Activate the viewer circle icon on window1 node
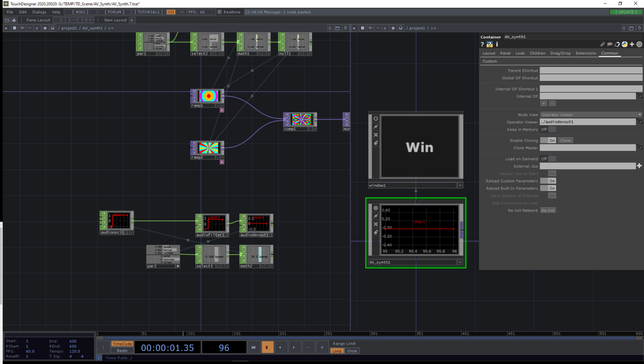The width and height of the screenshot is (644, 364). (376, 118)
